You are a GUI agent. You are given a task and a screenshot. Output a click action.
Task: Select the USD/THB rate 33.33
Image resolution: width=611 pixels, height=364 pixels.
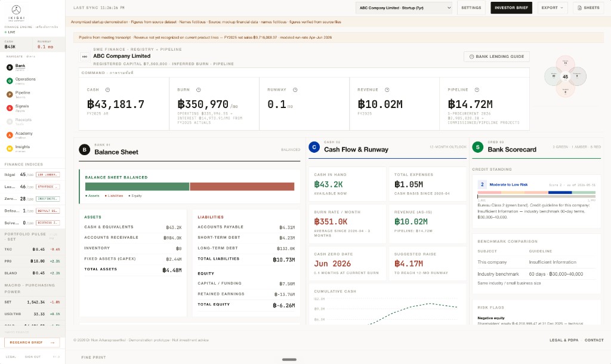click(x=39, y=314)
